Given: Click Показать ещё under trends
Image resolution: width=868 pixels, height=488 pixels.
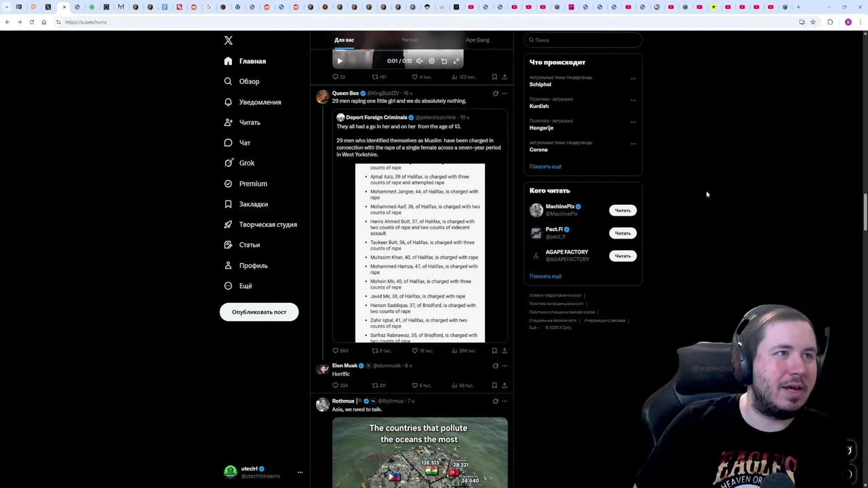Looking at the screenshot, I should click(545, 167).
